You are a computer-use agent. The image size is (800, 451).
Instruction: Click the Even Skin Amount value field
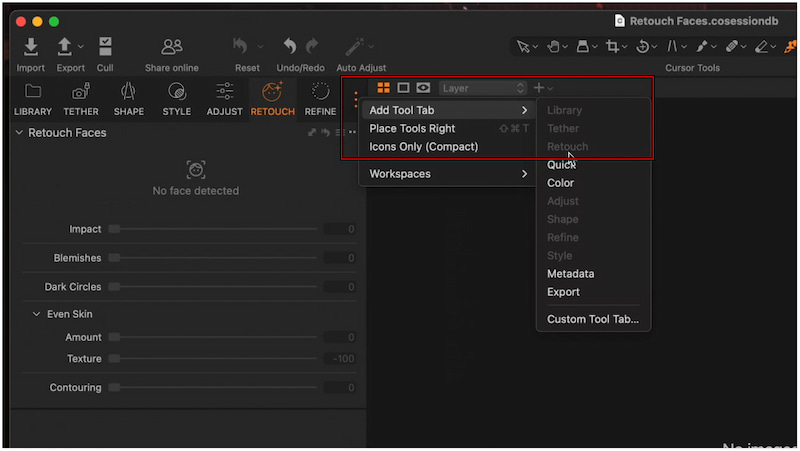click(x=340, y=337)
